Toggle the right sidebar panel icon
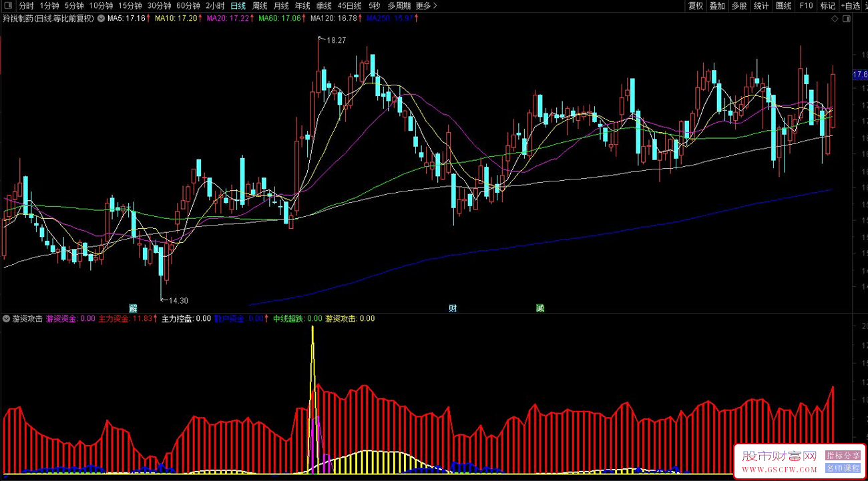 click(847, 19)
